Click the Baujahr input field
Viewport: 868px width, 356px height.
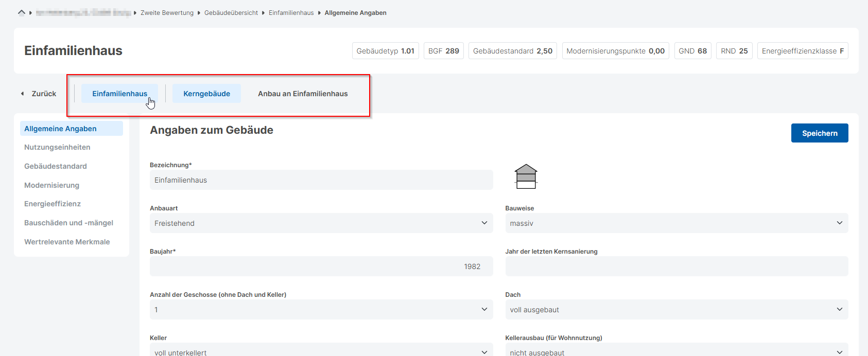(321, 266)
